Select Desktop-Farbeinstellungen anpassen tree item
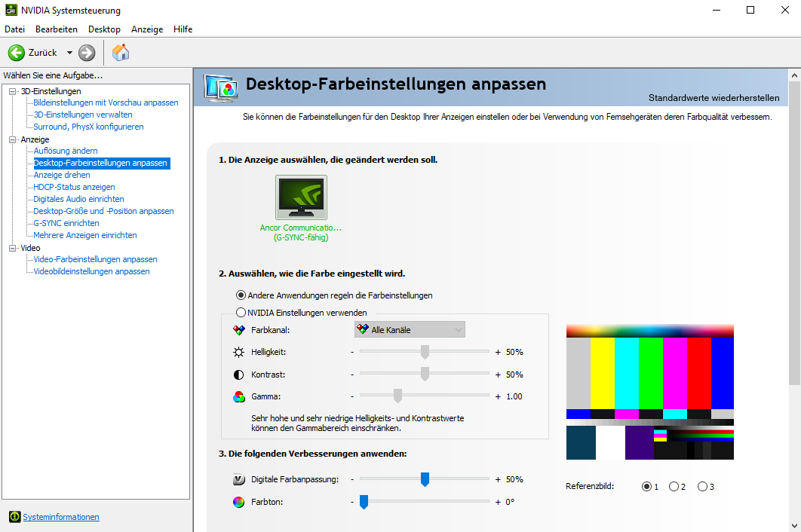801x532 pixels. click(100, 163)
